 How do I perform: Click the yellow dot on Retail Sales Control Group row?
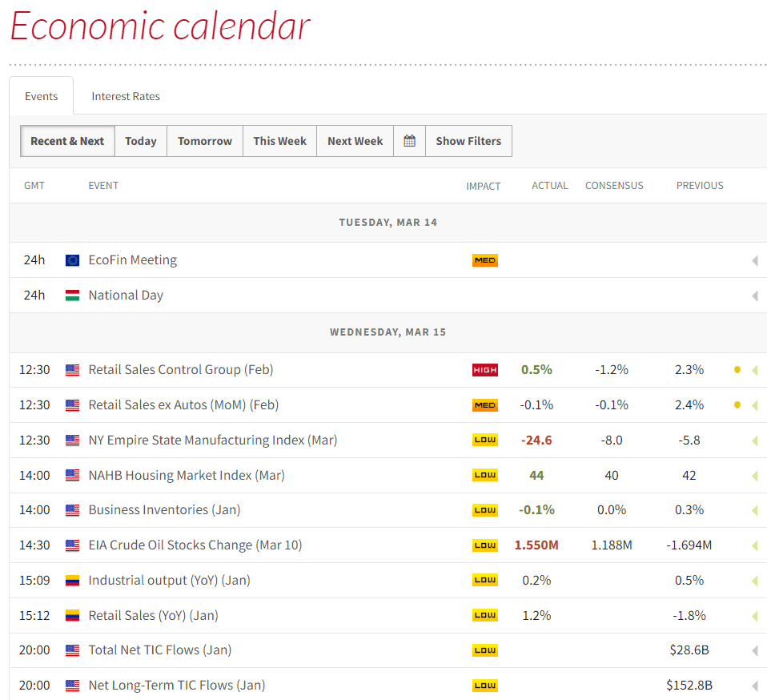click(x=737, y=370)
